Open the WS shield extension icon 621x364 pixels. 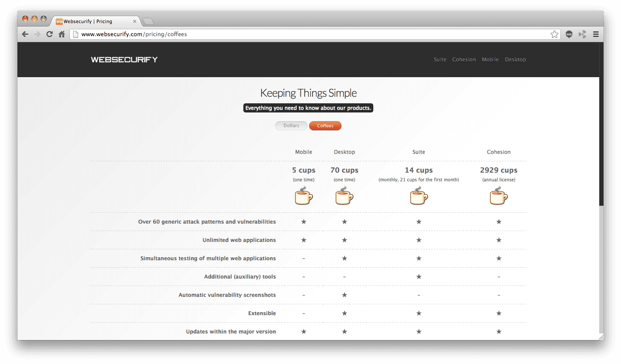569,34
